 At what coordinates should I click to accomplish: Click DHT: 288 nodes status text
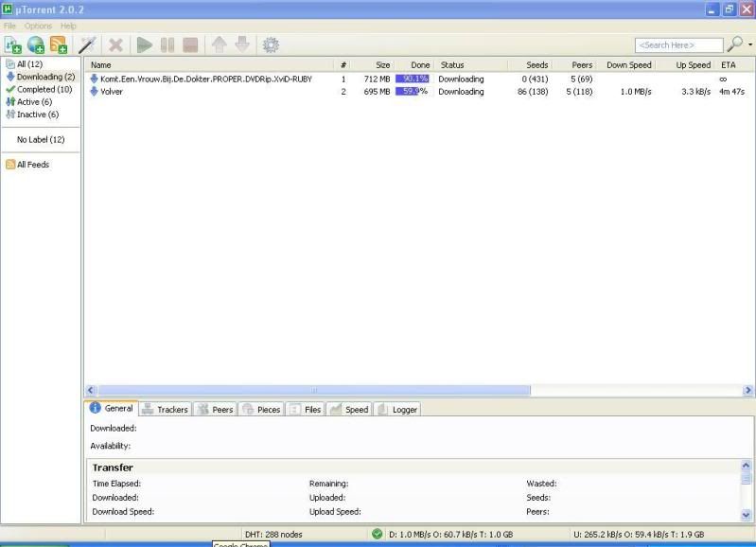tap(273, 535)
